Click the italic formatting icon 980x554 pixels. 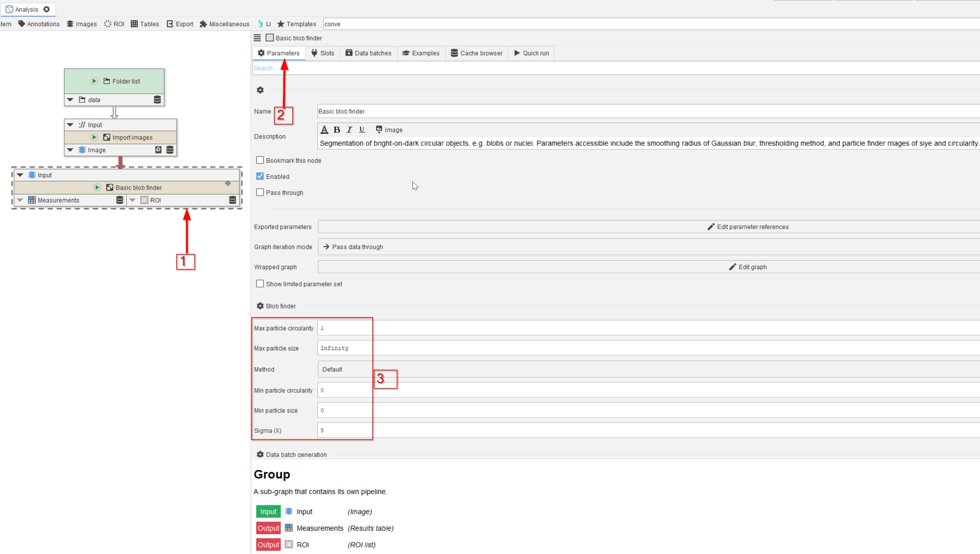[x=349, y=130]
